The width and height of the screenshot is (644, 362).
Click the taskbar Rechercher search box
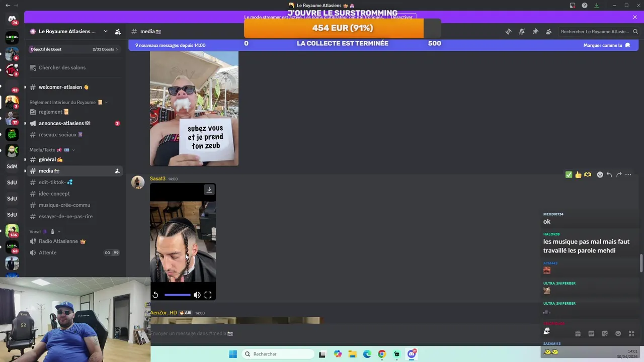[x=278, y=354]
